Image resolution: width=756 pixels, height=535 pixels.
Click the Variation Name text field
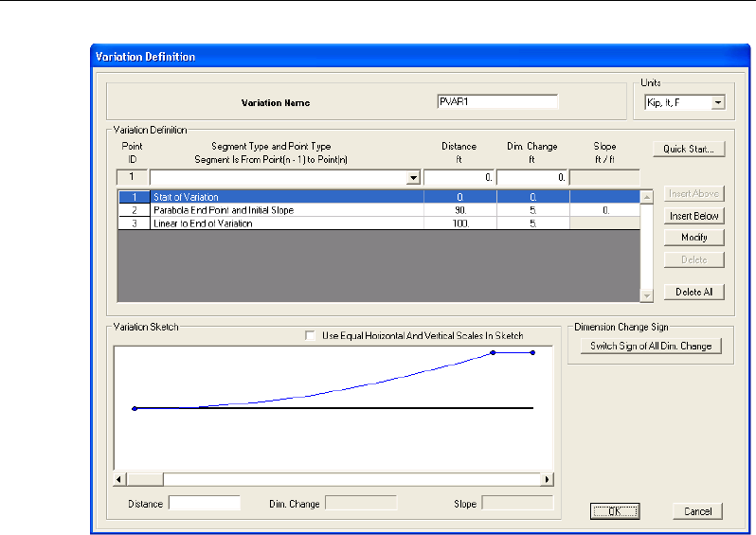click(x=497, y=102)
